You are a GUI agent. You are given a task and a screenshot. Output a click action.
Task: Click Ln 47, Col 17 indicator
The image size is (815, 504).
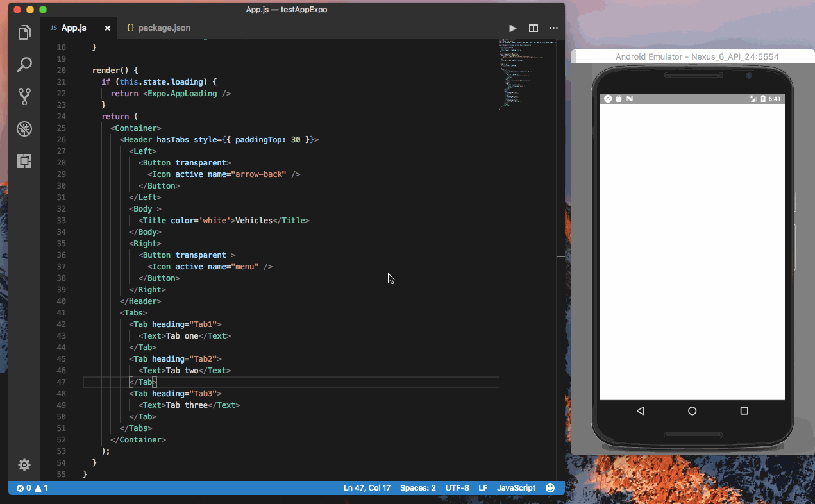coord(367,488)
